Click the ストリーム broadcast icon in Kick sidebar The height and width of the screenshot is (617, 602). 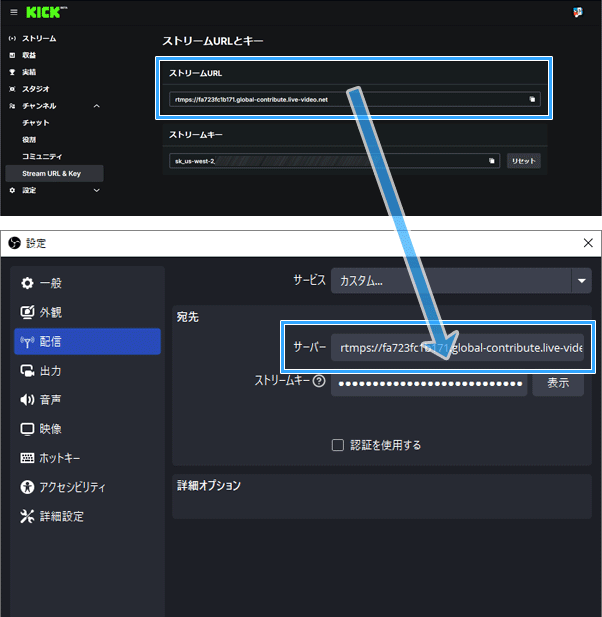click(x=12, y=39)
